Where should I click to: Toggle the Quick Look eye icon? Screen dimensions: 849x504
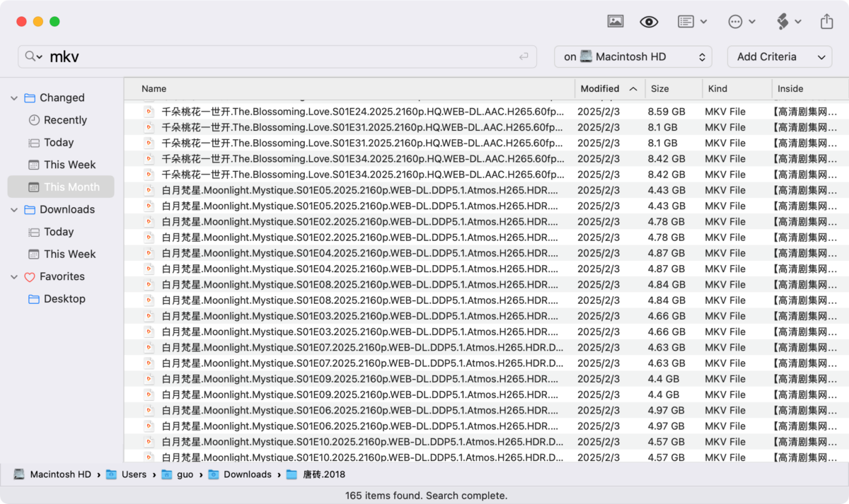click(649, 22)
